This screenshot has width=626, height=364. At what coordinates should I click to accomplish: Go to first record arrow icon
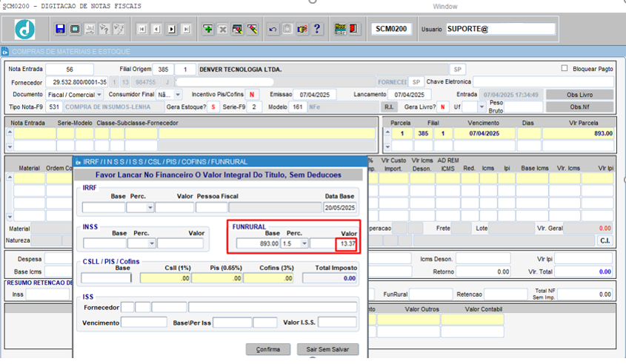(142, 29)
